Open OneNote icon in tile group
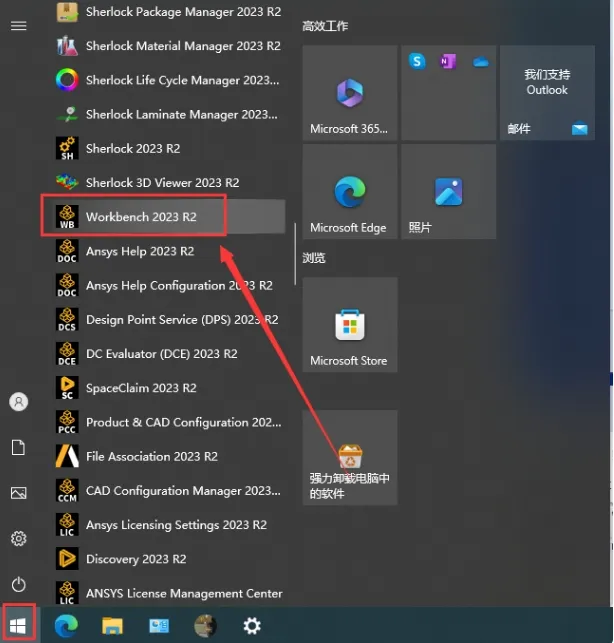This screenshot has height=643, width=614. click(x=447, y=62)
